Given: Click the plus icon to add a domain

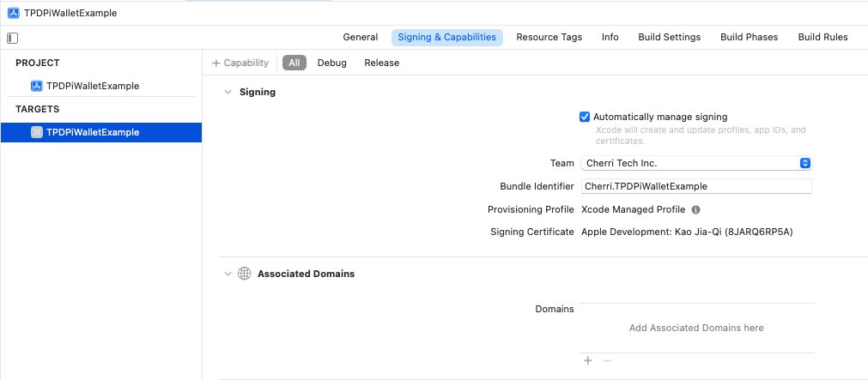Looking at the screenshot, I should pyautogui.click(x=588, y=360).
